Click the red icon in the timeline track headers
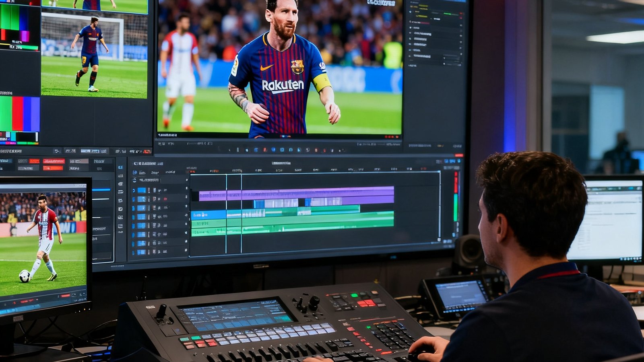The image size is (644, 362). pos(165,199)
